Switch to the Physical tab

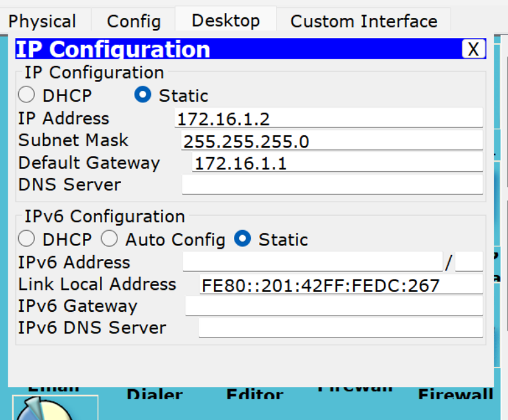tap(43, 21)
